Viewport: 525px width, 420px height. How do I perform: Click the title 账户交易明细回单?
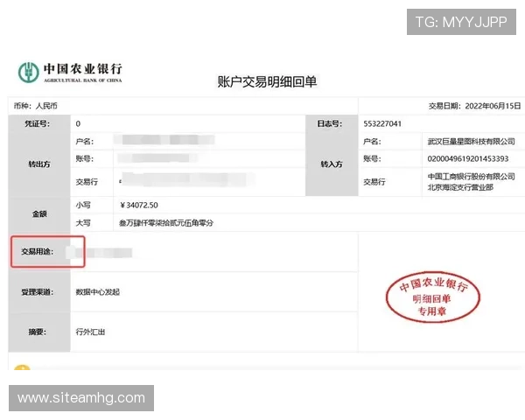pyautogui.click(x=267, y=81)
